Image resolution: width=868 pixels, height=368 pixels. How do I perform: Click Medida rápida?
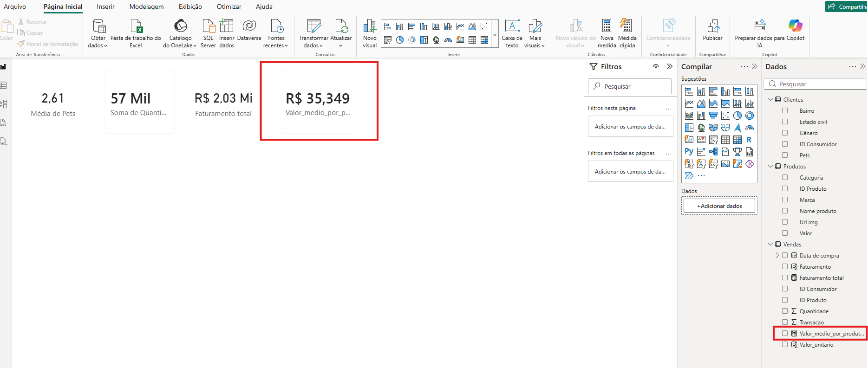click(x=627, y=33)
